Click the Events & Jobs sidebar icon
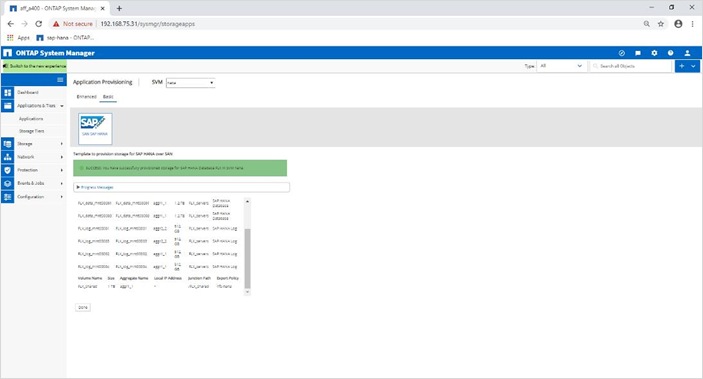 8,183
